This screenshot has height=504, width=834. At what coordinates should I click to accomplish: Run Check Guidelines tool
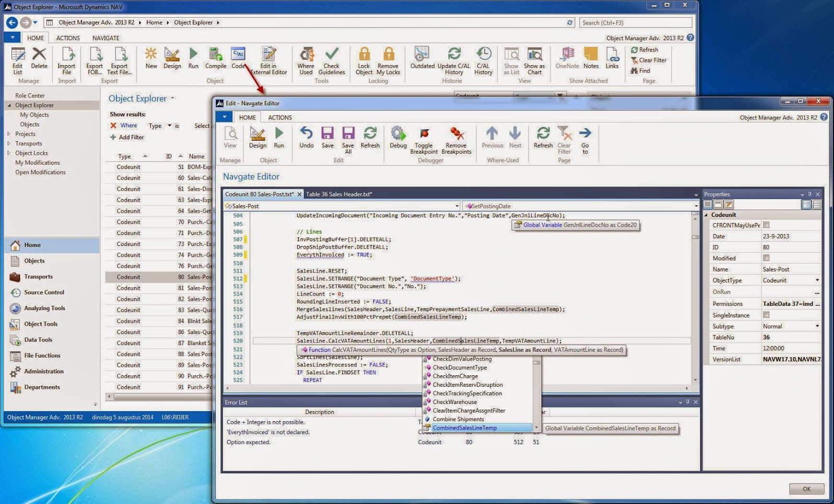[332, 60]
